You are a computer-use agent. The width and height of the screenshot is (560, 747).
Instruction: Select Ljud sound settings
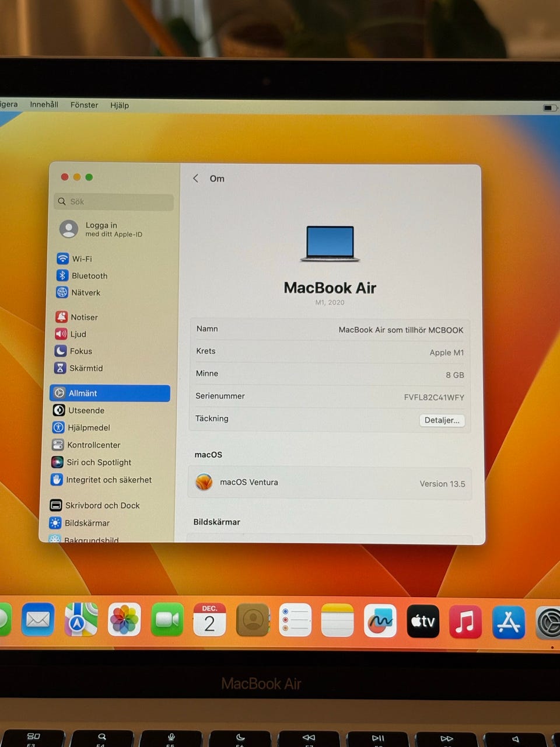(78, 334)
